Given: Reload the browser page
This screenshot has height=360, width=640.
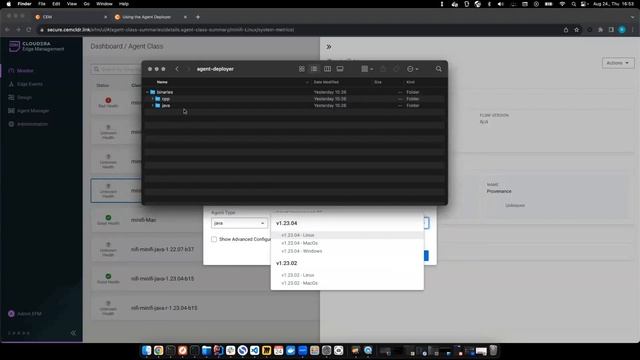Looking at the screenshot, I should click(29, 30).
